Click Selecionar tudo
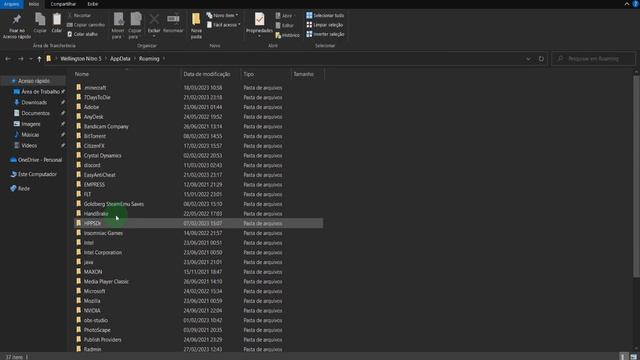The height and width of the screenshot is (360, 640). pos(325,16)
